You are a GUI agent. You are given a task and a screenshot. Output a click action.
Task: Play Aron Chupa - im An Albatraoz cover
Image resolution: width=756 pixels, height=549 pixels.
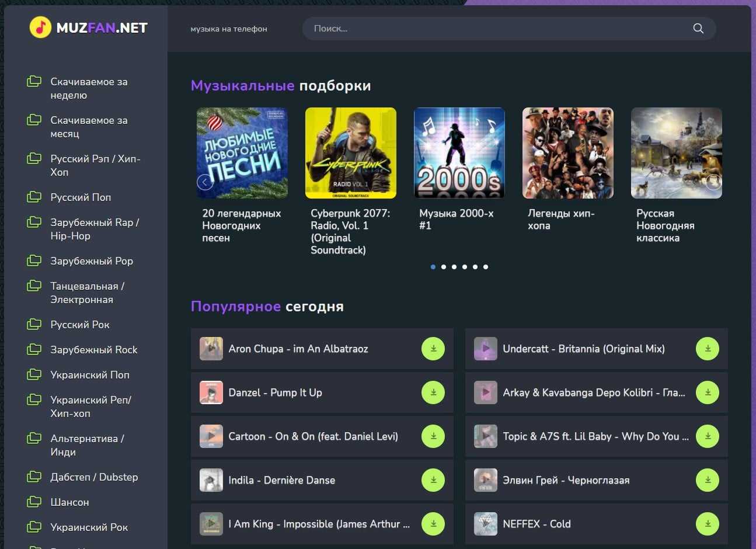pyautogui.click(x=211, y=349)
